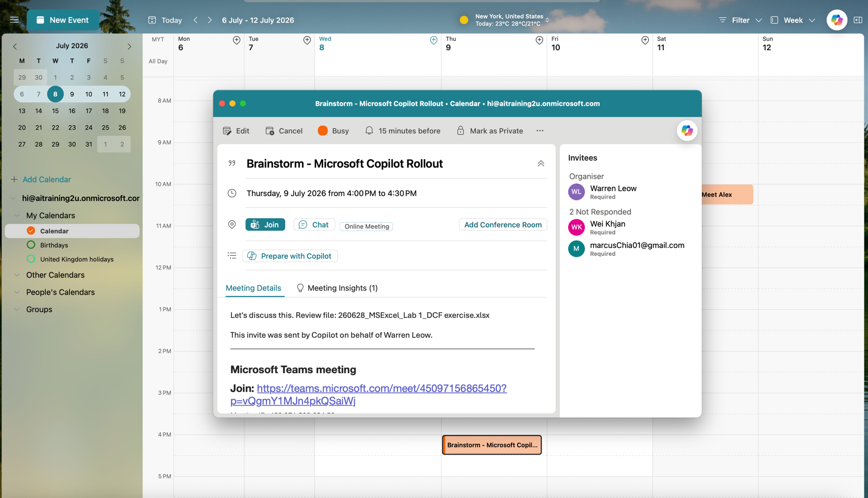Click the Online Meeting tag
The image size is (868, 498).
click(367, 227)
